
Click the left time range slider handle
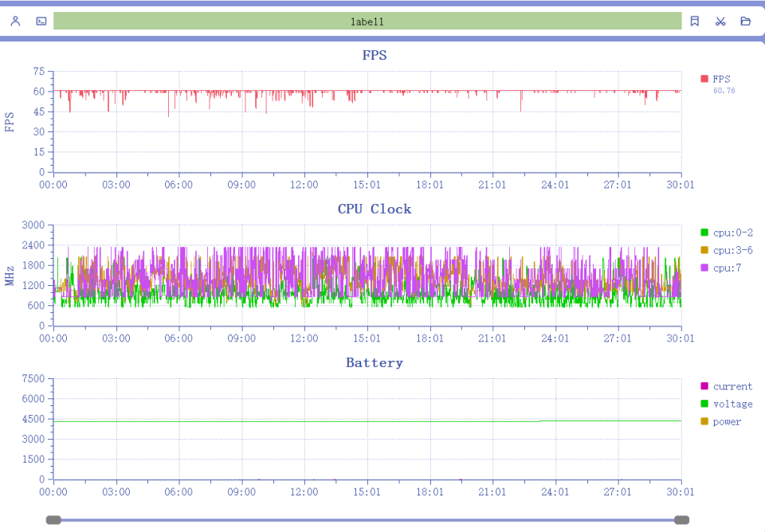coord(53,520)
